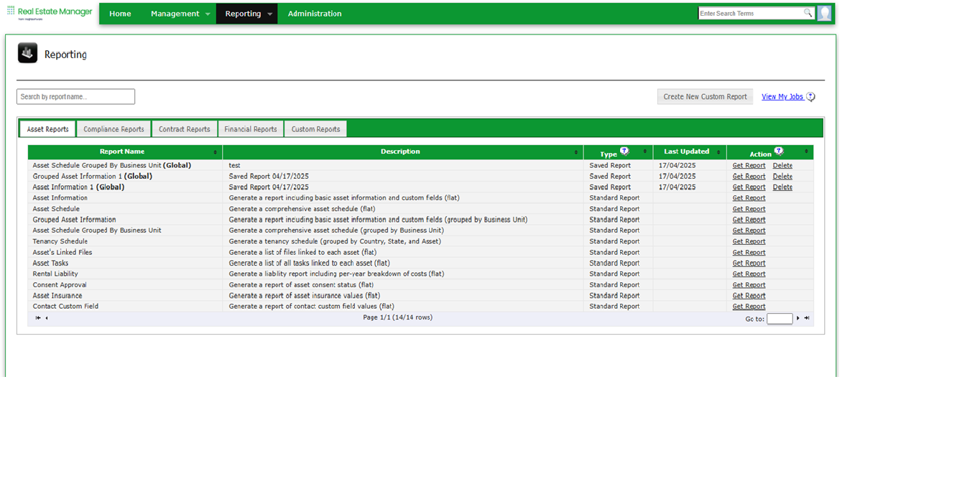Viewport: 980px width, 494px height.
Task: Go to previous page pager icon
Action: coord(47,318)
